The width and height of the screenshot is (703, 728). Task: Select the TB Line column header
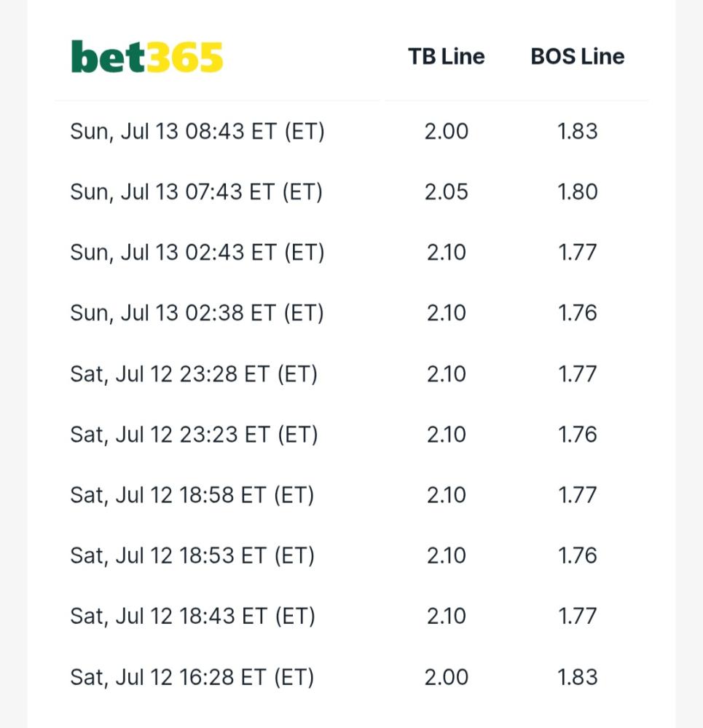(x=446, y=57)
